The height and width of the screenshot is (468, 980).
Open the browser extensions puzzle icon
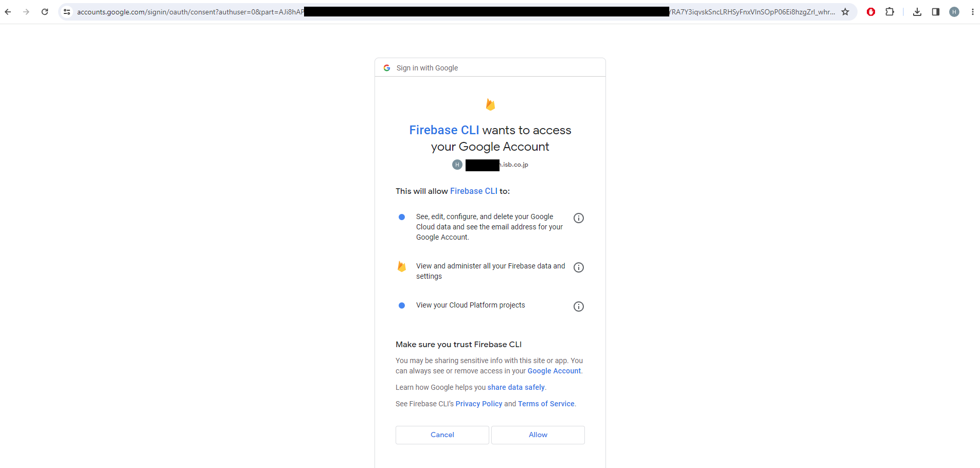[x=889, y=12]
